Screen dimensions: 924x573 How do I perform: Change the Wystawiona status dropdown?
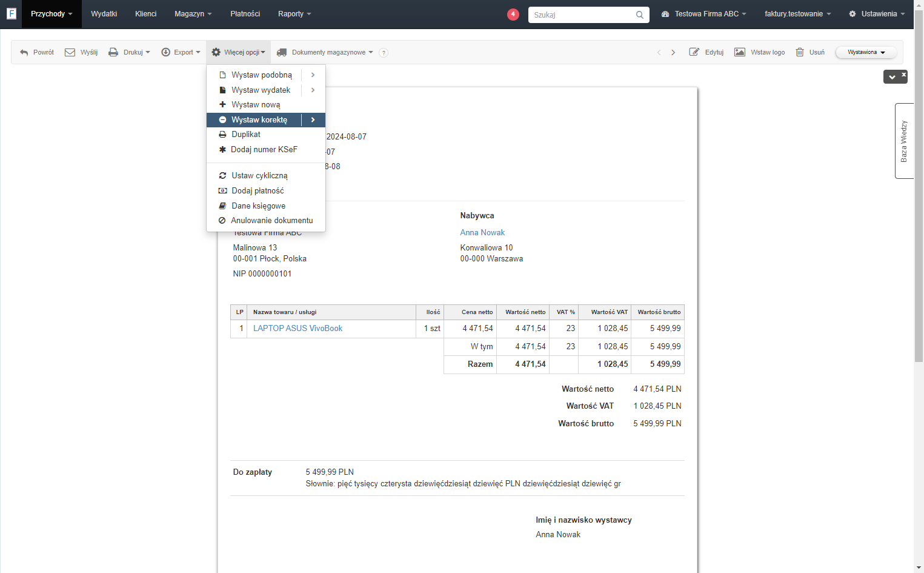tap(866, 52)
